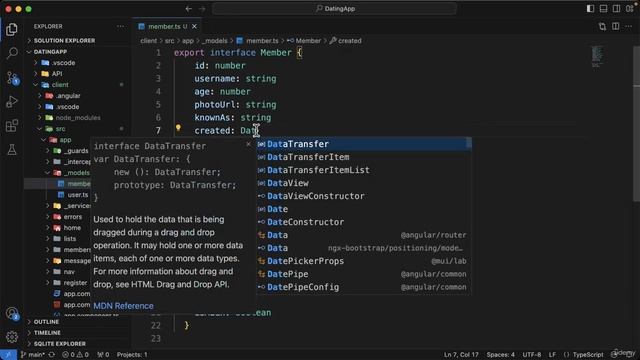The image size is (640, 360).
Task: Expand the Solution Explorer section
Action: [64, 41]
